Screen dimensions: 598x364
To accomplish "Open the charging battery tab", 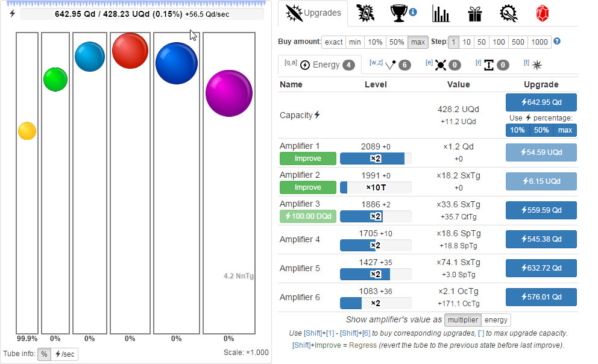I will [365, 13].
